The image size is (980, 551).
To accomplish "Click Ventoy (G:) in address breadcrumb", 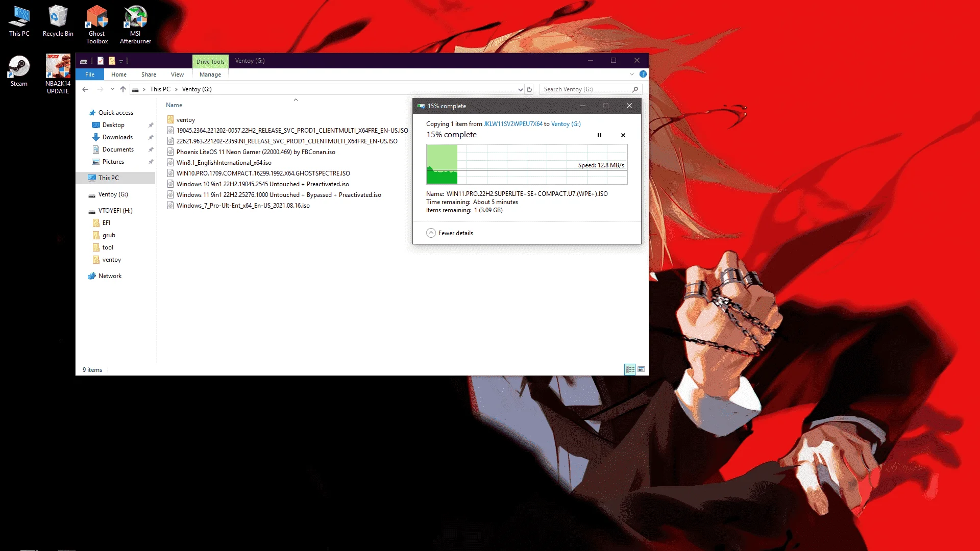I will 197,89.
